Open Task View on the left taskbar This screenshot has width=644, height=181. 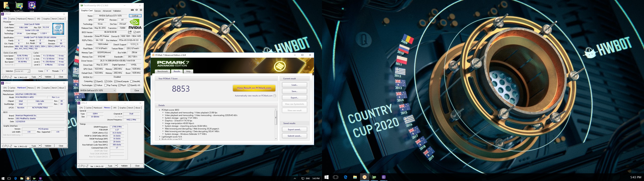coord(9,178)
